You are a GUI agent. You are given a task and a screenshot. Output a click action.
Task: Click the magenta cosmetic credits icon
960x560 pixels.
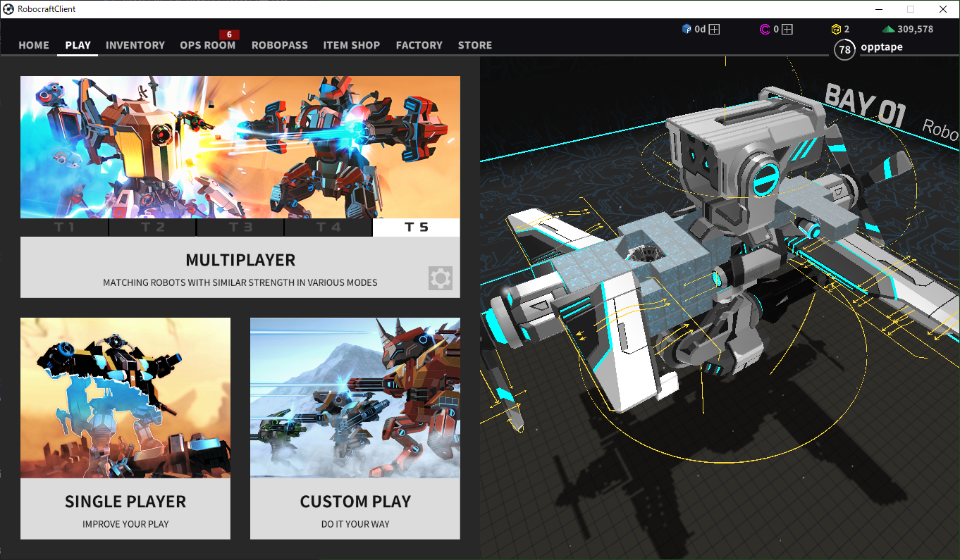click(765, 29)
